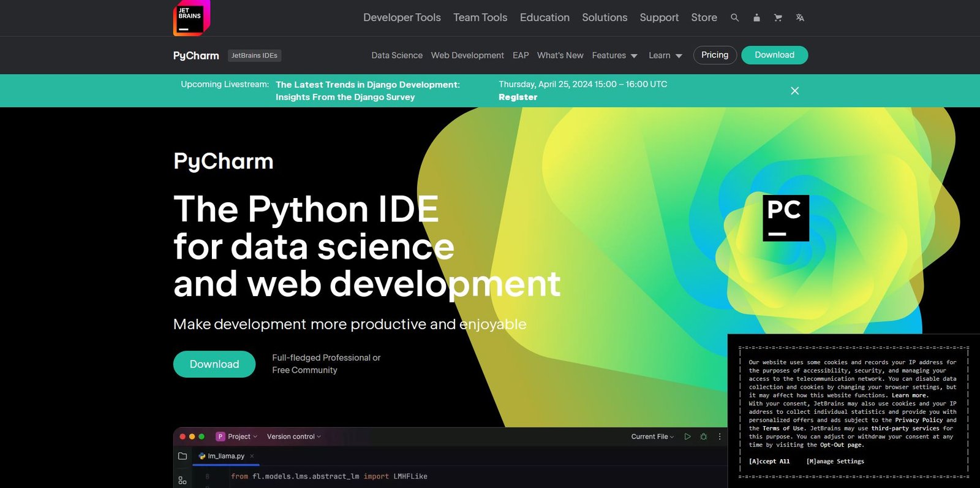Expand the Current File dropdown
980x488 pixels.
[x=652, y=437]
